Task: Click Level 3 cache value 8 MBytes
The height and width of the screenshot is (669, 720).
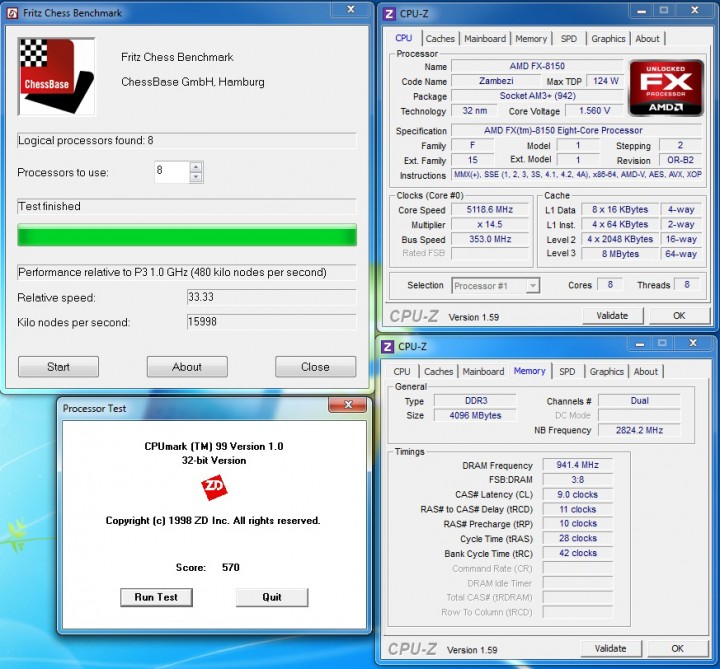Action: tap(620, 254)
